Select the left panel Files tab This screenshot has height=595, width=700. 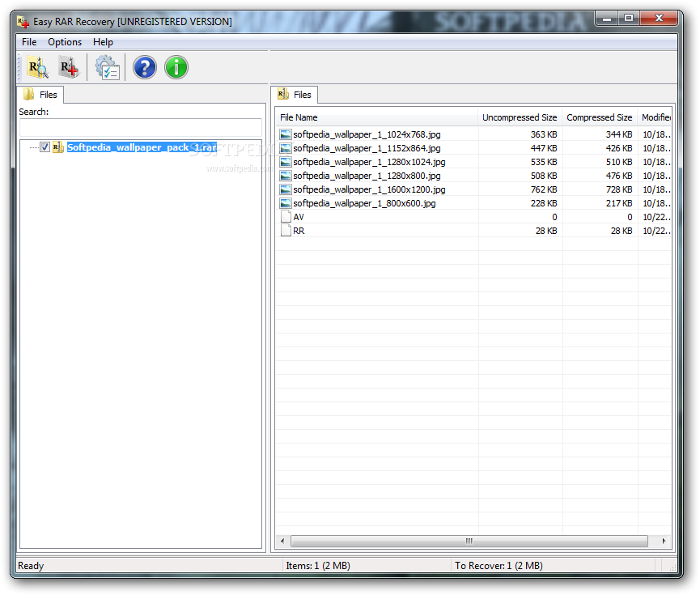point(41,95)
